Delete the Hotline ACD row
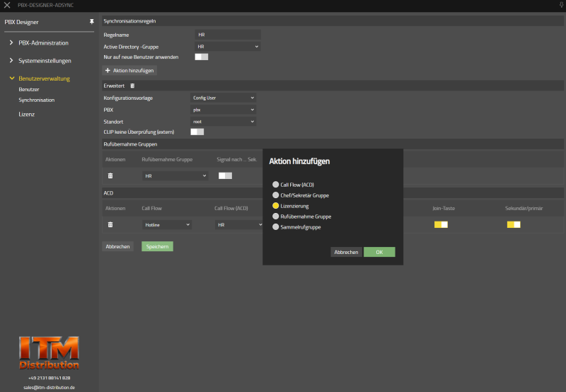Viewport: 566px width, 392px height. click(x=110, y=224)
